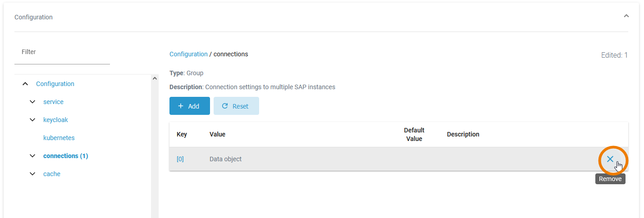Click the Reset button
Screen dimensions: 644x218
coord(236,106)
